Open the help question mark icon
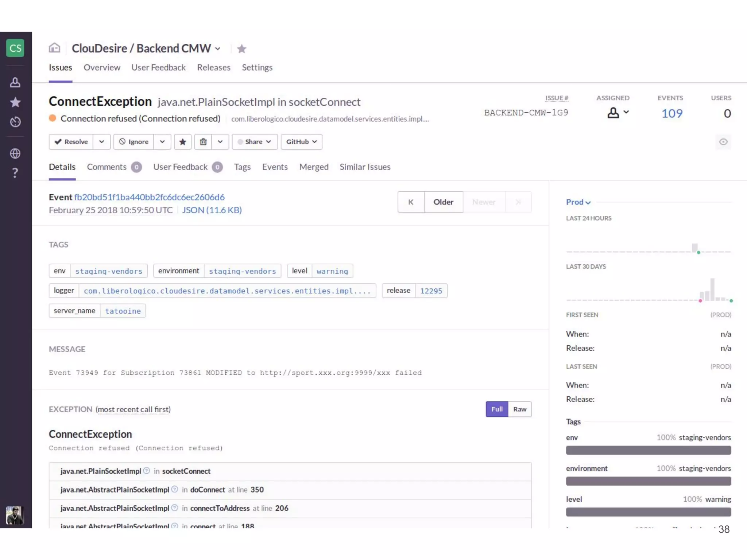Image resolution: width=747 pixels, height=560 pixels. pos(15,173)
